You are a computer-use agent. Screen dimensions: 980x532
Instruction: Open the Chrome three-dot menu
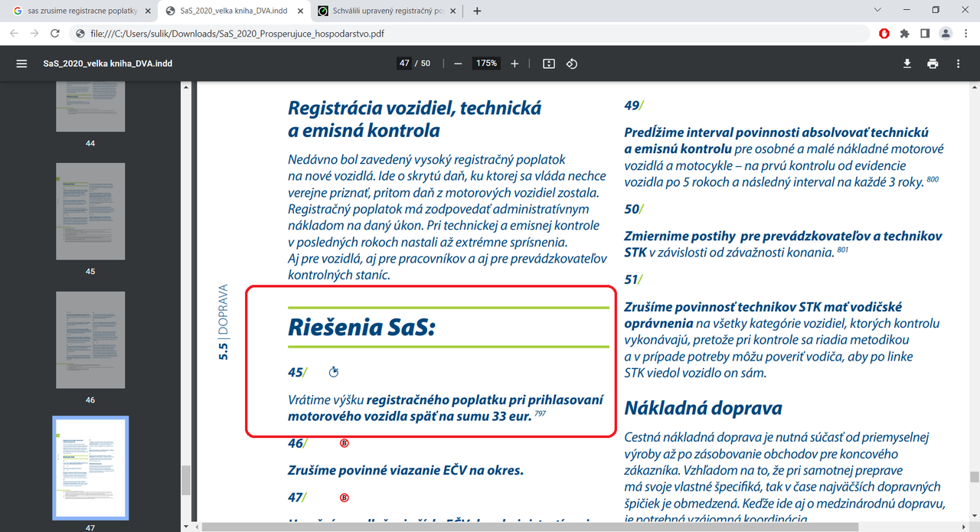click(965, 34)
